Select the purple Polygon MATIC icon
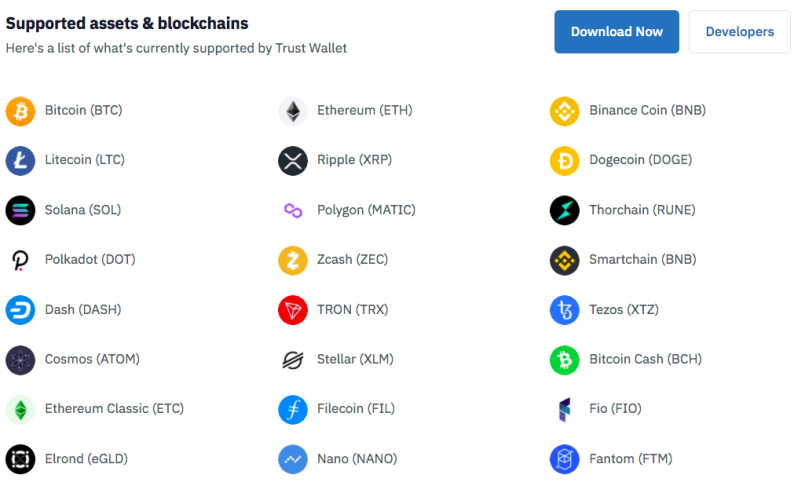Image resolution: width=794 pixels, height=486 pixels. click(293, 210)
